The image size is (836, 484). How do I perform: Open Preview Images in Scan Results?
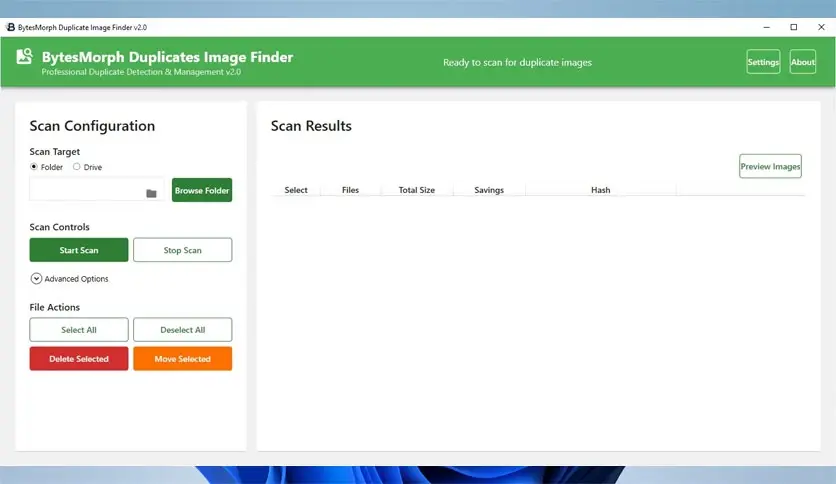point(770,166)
